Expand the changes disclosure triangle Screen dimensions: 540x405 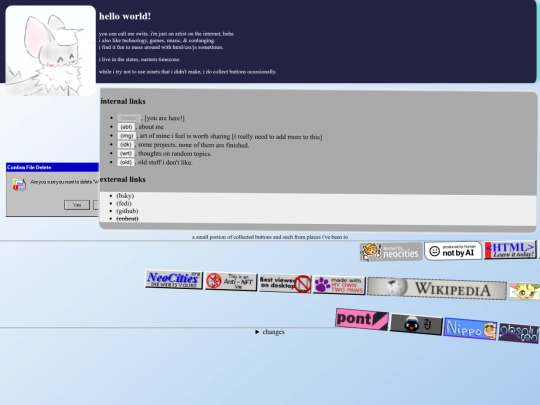[257, 332]
